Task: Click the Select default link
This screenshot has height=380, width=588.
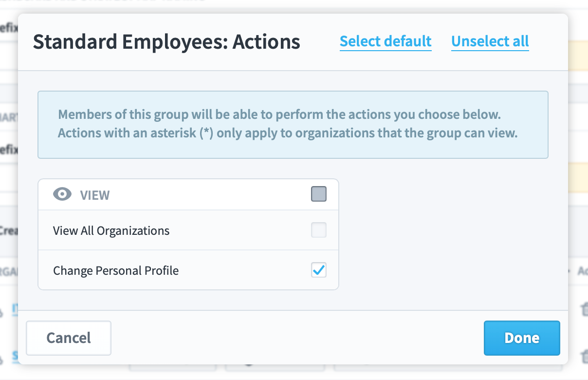Action: [386, 41]
